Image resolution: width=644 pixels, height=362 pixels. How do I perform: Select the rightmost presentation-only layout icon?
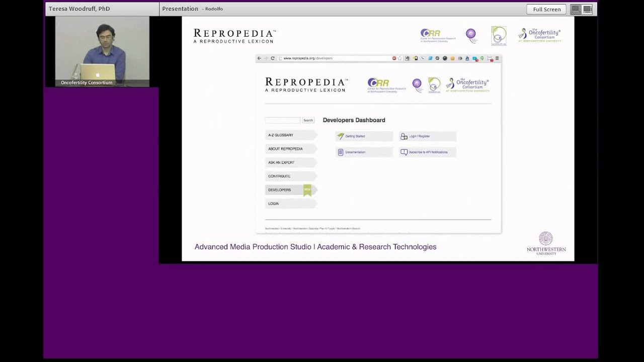[x=587, y=9]
